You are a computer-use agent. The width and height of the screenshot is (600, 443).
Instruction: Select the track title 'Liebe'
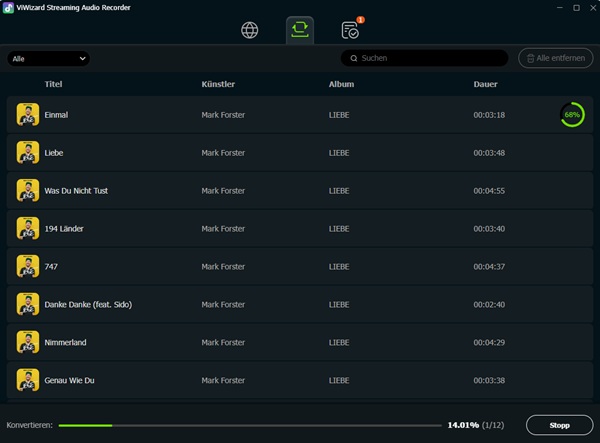pyautogui.click(x=54, y=153)
